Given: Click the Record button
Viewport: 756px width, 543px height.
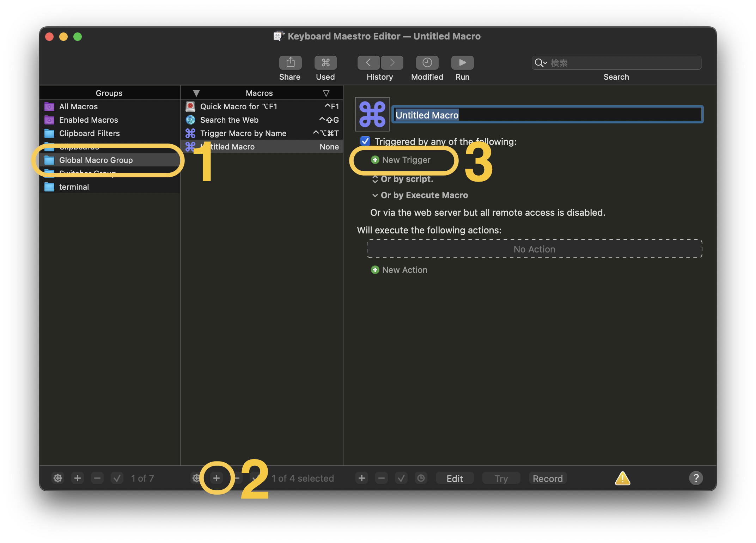Looking at the screenshot, I should click(x=547, y=478).
